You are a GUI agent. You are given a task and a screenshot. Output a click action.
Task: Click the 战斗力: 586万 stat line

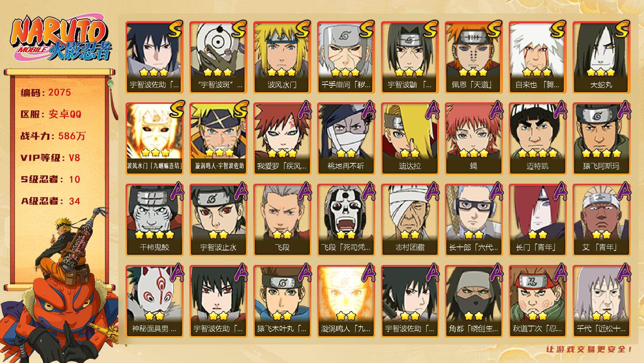(x=53, y=136)
